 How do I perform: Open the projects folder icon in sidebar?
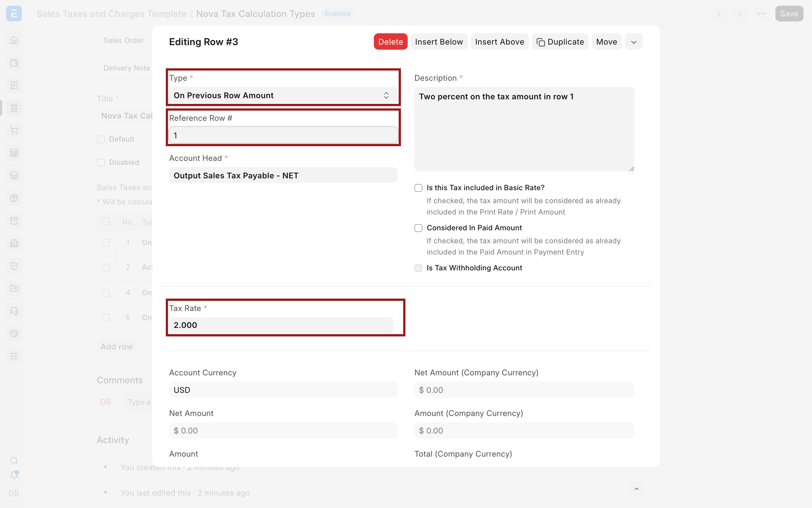pyautogui.click(x=14, y=288)
